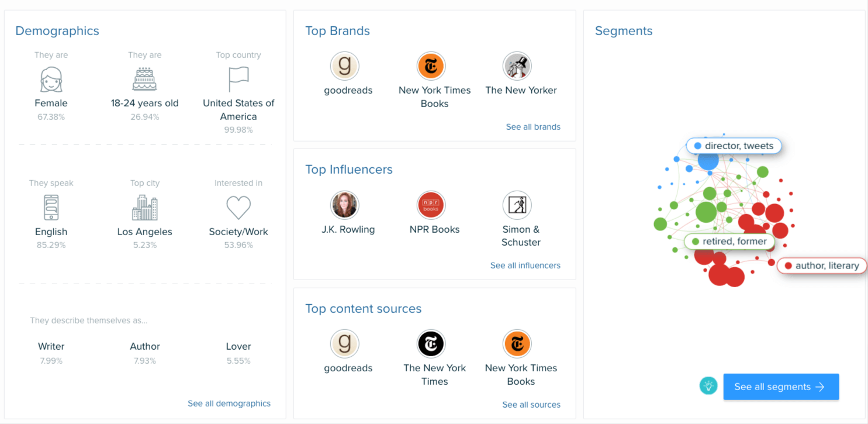Image resolution: width=868 pixels, height=424 pixels.
Task: Select the New York Times Books content source icon
Action: click(517, 344)
